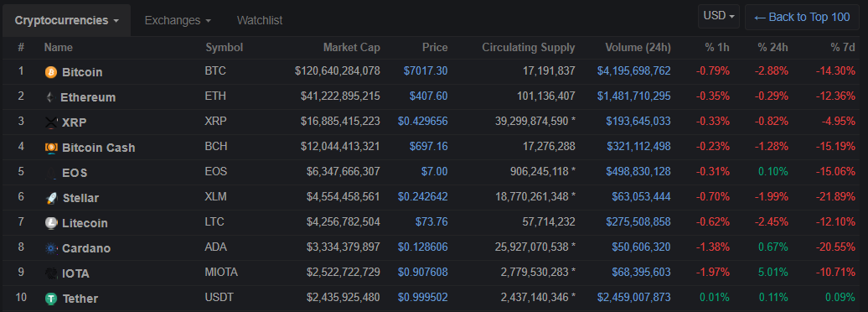Click the Bitcoin Cash logo icon

(51, 148)
